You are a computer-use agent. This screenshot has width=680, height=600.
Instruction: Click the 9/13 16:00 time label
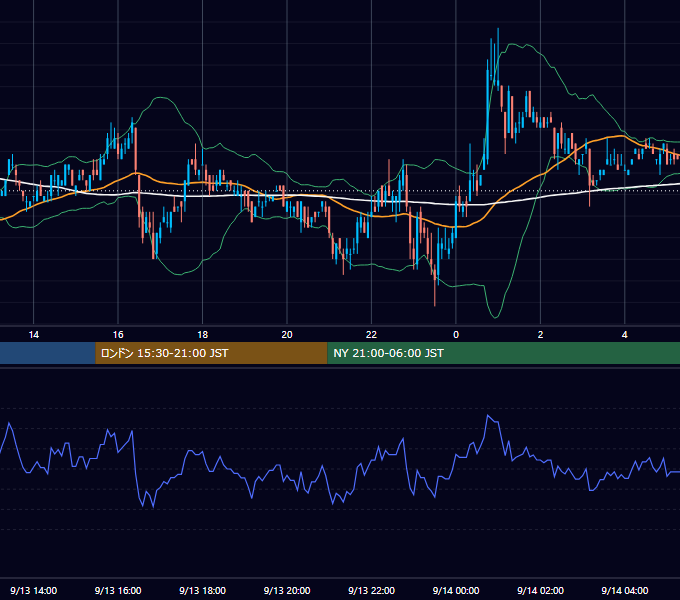tap(118, 590)
